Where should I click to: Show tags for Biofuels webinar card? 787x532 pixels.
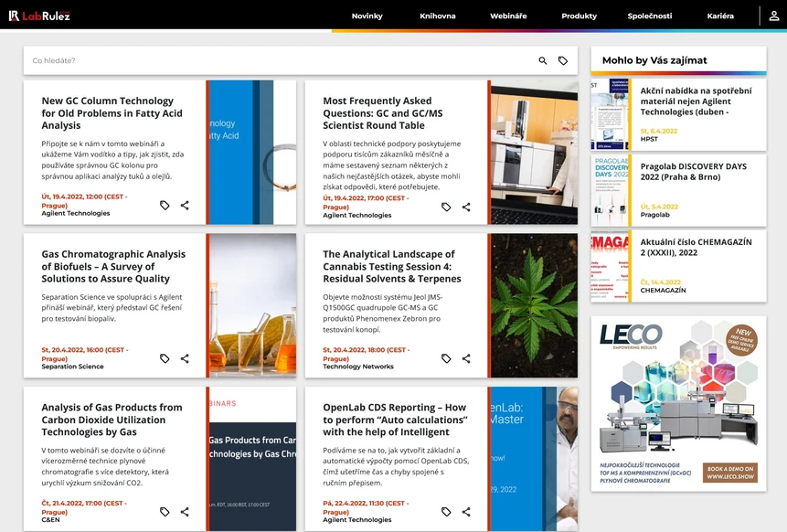click(x=165, y=359)
